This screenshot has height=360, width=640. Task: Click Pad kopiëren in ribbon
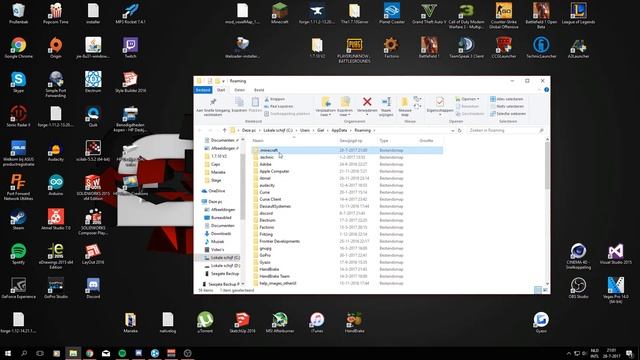point(279,107)
